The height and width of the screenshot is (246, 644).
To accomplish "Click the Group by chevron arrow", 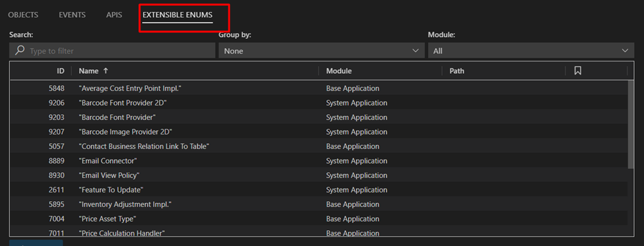I will pos(415,51).
